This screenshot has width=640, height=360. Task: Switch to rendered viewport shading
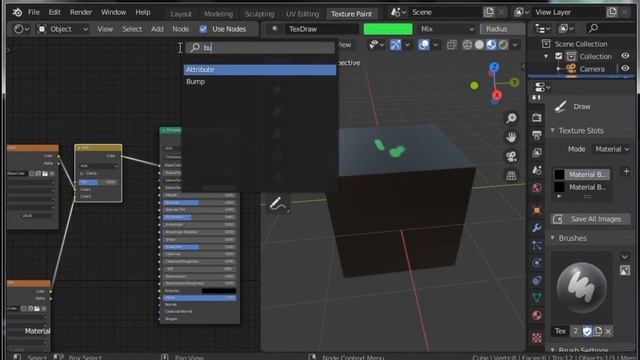point(503,45)
